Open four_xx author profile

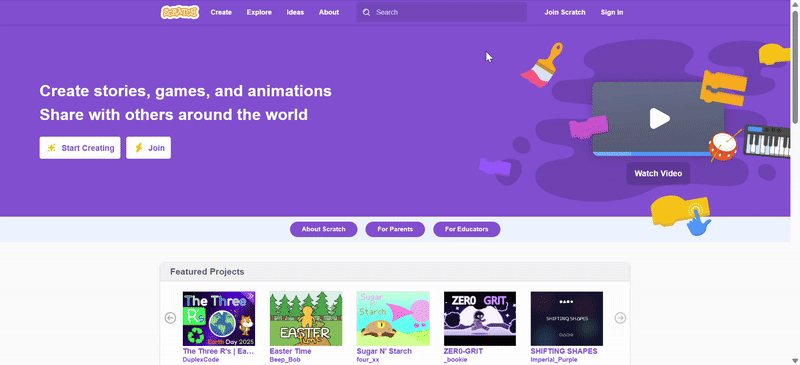(x=368, y=360)
